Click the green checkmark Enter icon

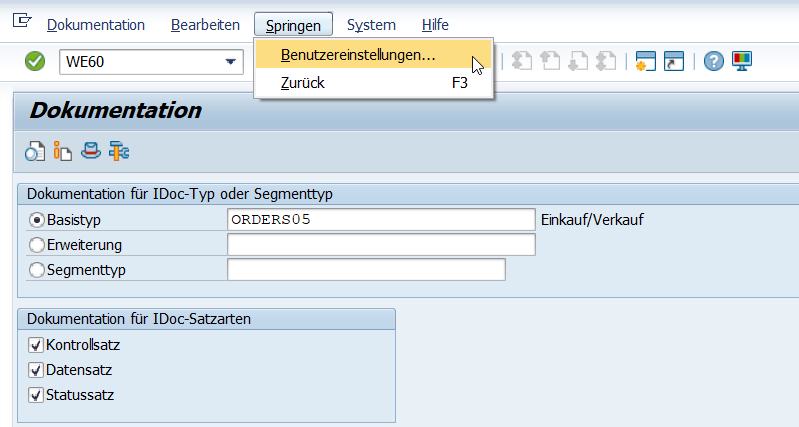(x=35, y=61)
